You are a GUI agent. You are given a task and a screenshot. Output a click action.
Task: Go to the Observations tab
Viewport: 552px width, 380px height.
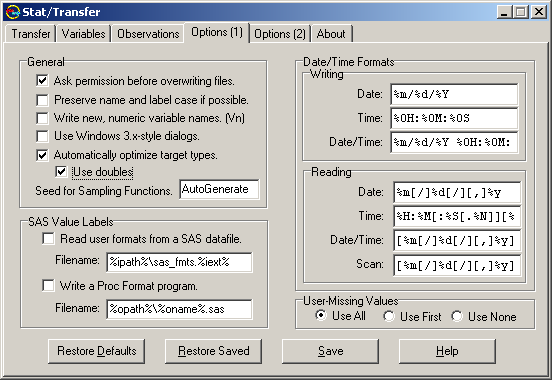[148, 34]
